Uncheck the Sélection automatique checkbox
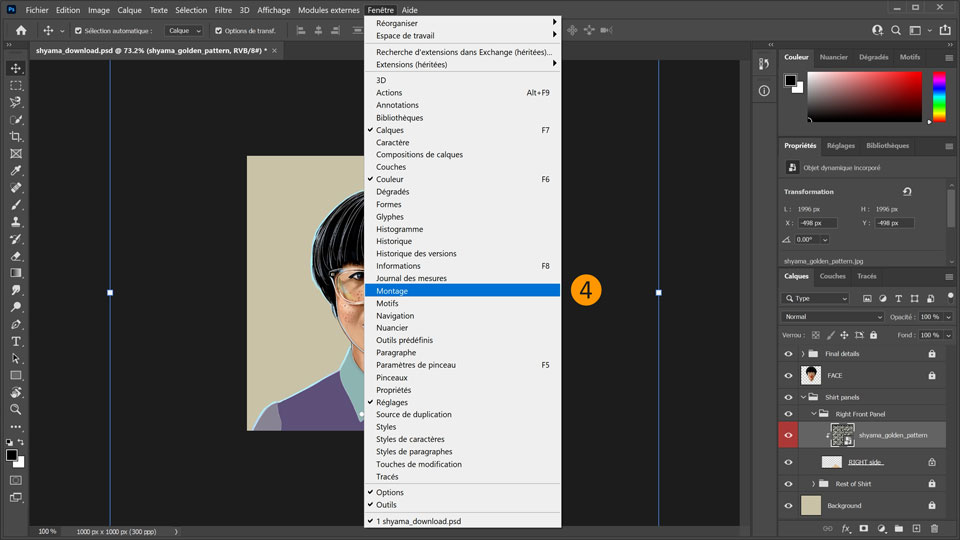 78,31
